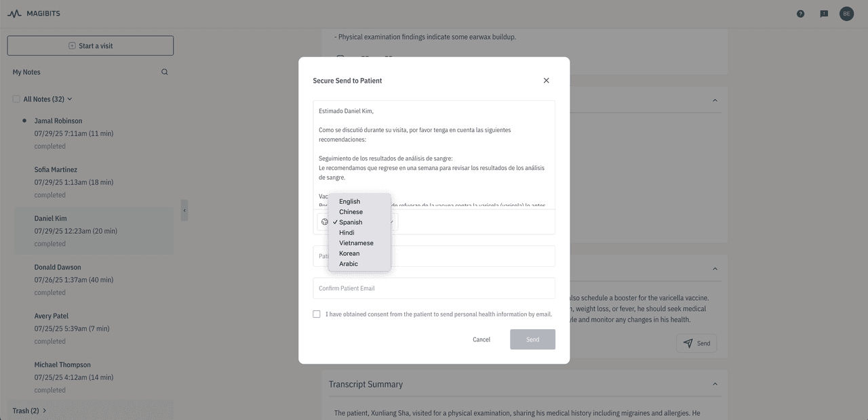Collapse the Transcript Summary panel
The image size is (868, 420).
[x=715, y=383]
